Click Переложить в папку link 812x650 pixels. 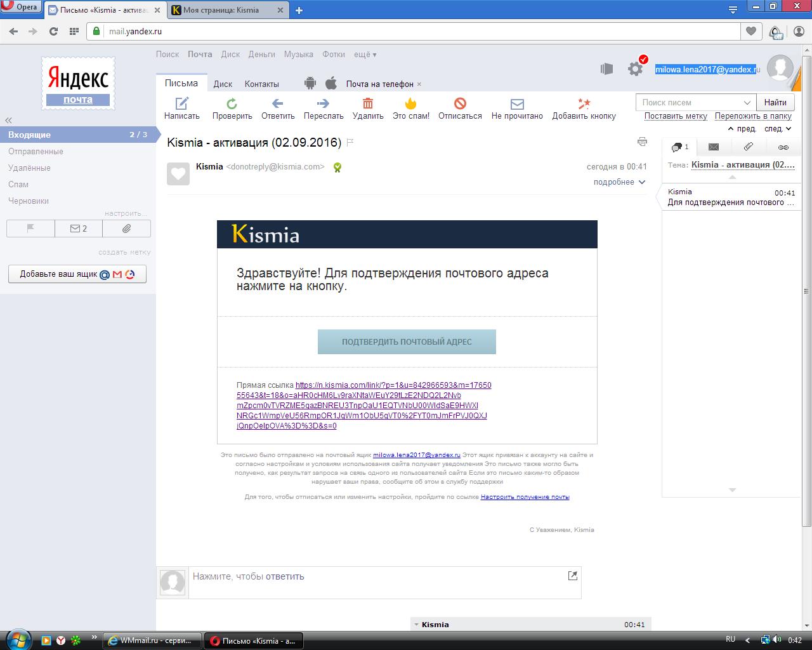point(753,116)
